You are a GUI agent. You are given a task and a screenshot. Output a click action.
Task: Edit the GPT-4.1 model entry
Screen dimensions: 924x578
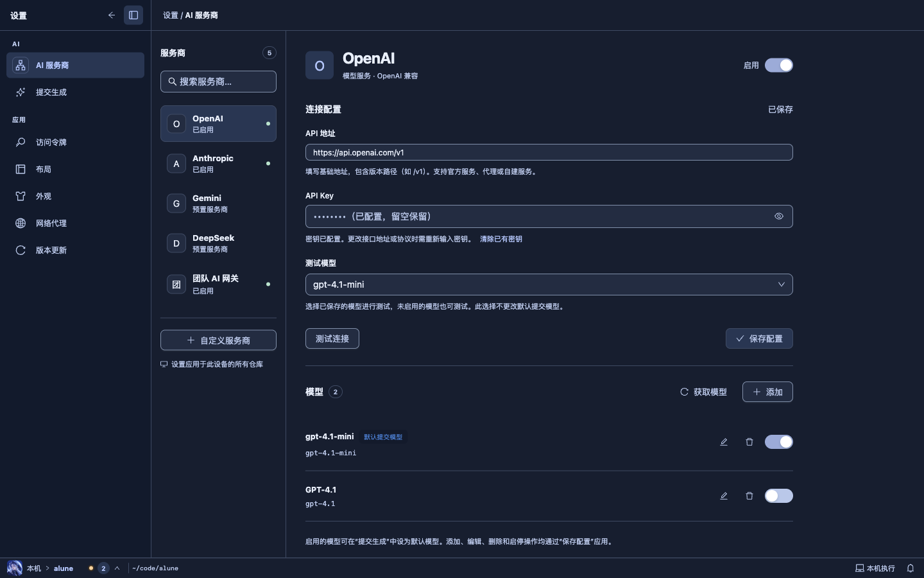(x=724, y=496)
